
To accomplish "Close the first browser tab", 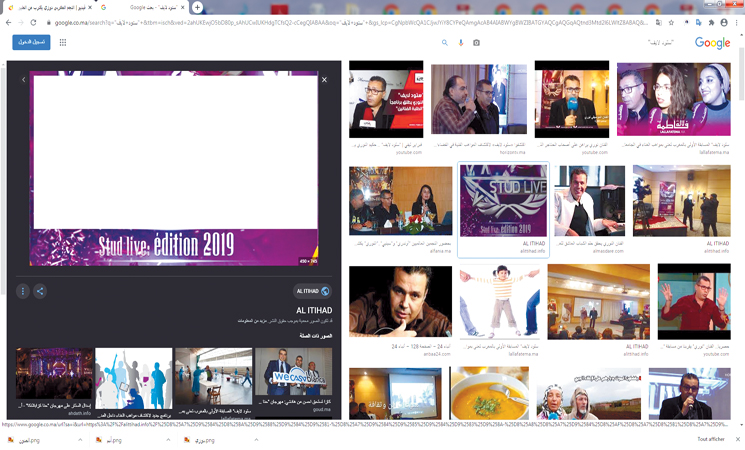I will [x=90, y=8].
